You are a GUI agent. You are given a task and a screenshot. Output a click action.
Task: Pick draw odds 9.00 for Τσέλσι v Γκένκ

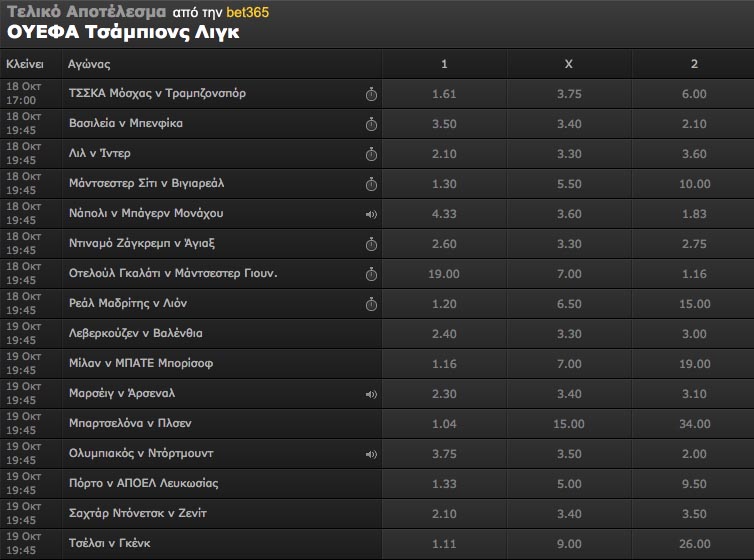568,544
